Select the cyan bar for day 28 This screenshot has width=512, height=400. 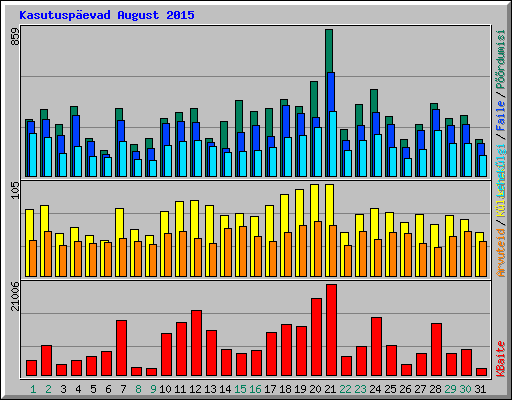click(x=438, y=153)
